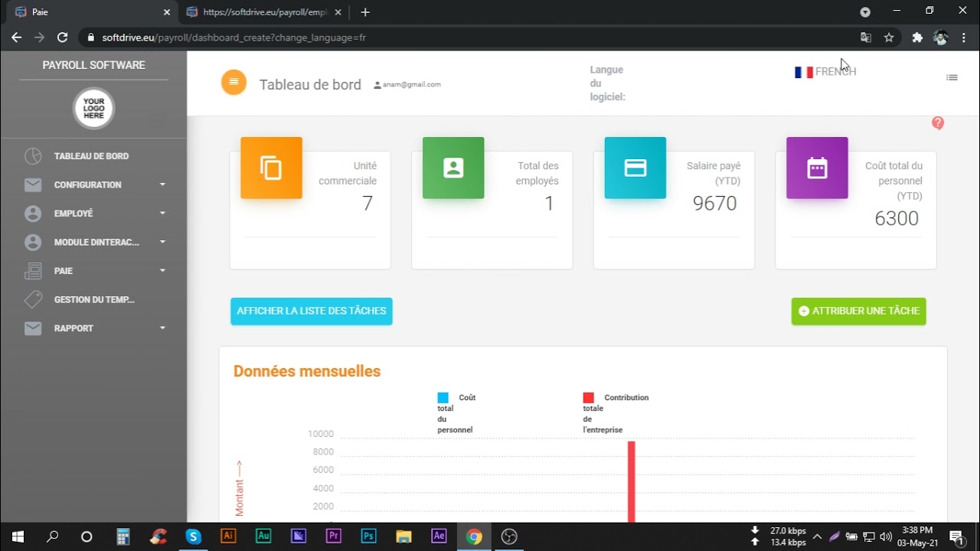980x551 pixels.
Task: Open Skype from the taskbar
Action: point(193,536)
